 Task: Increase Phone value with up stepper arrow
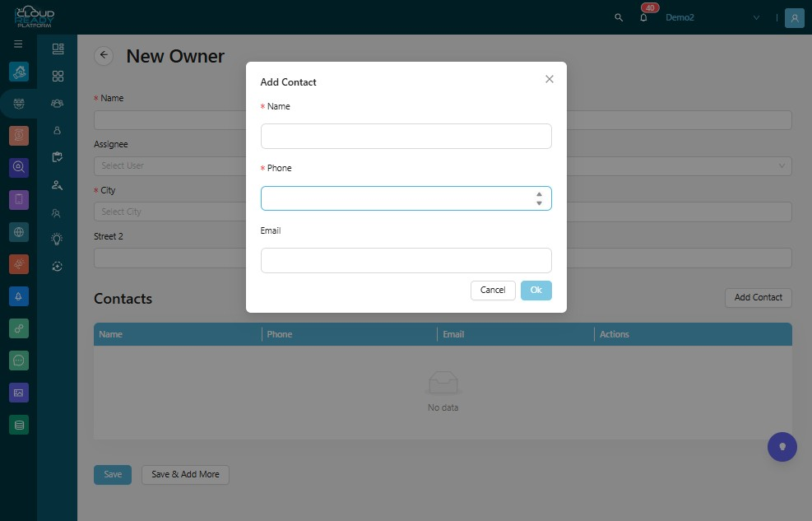pos(539,194)
